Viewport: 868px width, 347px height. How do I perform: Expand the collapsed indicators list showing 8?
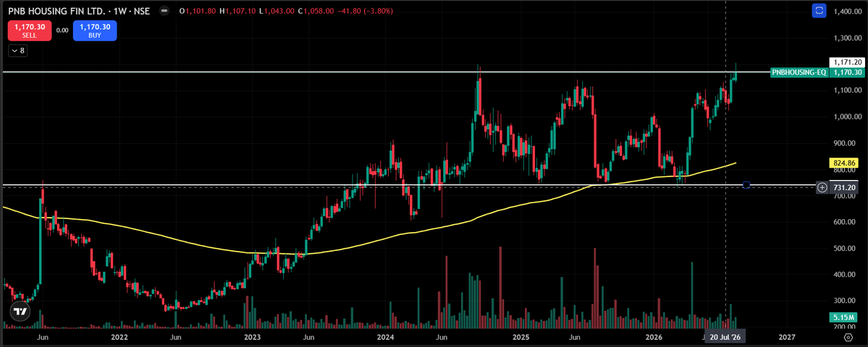pos(17,51)
